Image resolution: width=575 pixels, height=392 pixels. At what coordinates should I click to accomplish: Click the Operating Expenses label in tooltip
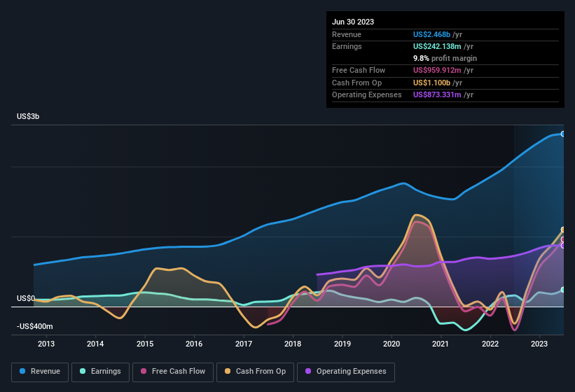coord(367,95)
